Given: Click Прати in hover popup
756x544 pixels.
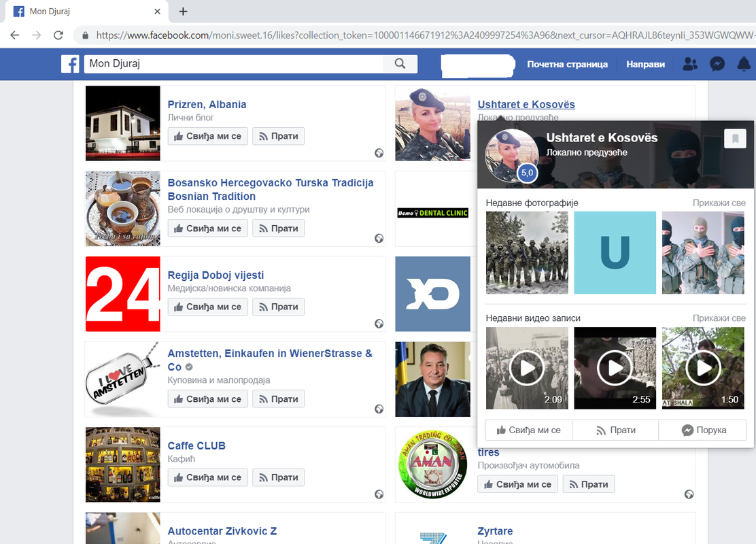Looking at the screenshot, I should point(615,430).
